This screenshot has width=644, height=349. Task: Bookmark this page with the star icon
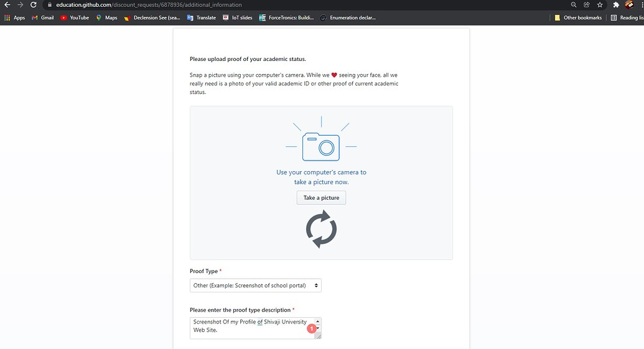[600, 5]
